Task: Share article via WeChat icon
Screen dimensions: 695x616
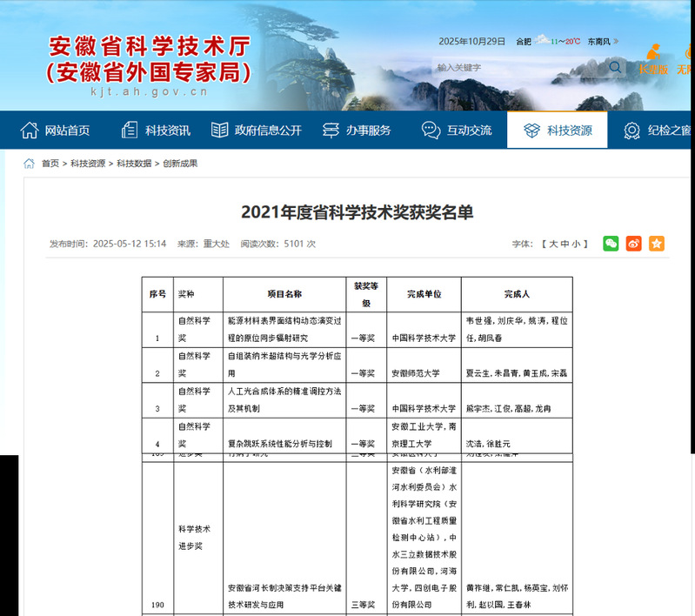Action: tap(611, 244)
